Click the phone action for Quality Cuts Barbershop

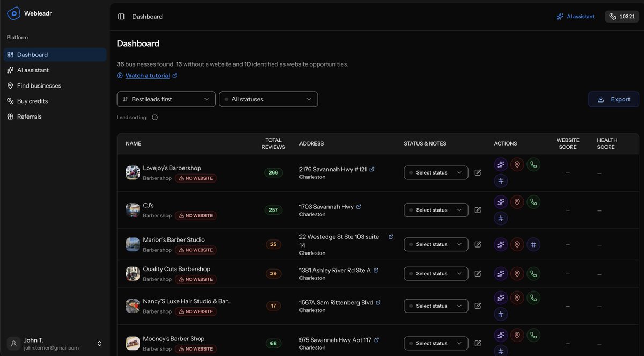[533, 274]
